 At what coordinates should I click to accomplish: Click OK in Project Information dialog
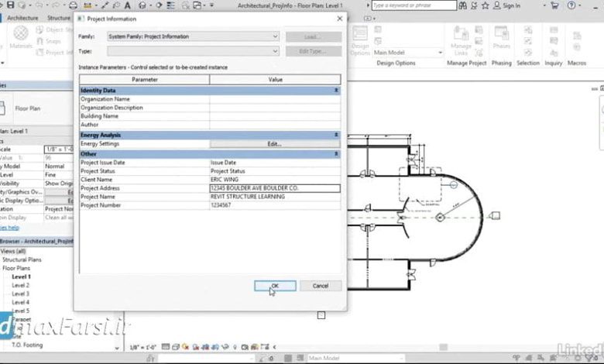[275, 286]
